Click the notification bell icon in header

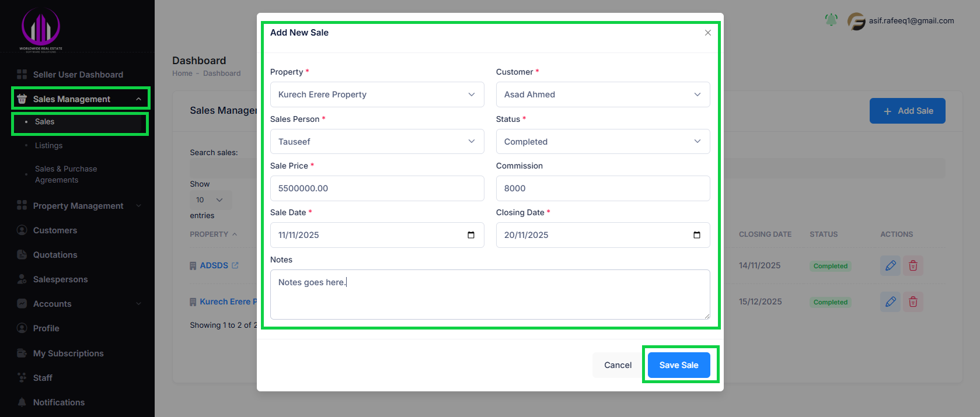[831, 20]
